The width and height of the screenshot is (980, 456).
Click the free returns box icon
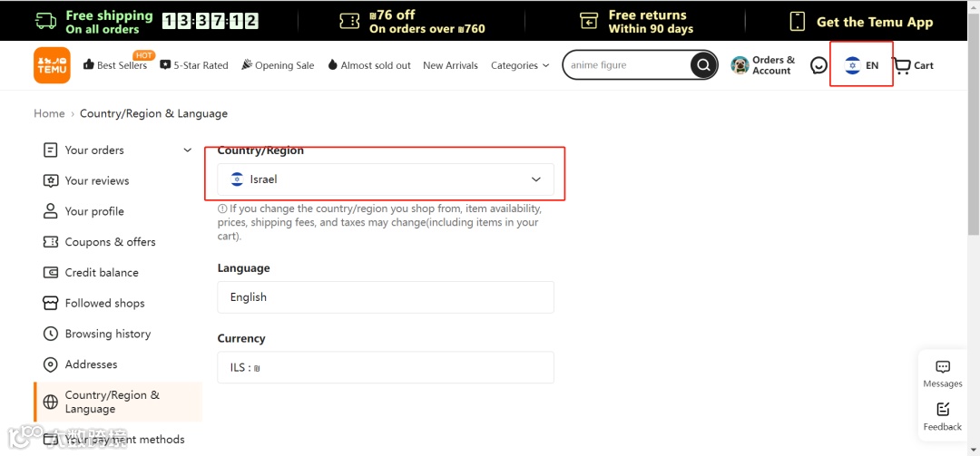589,21
